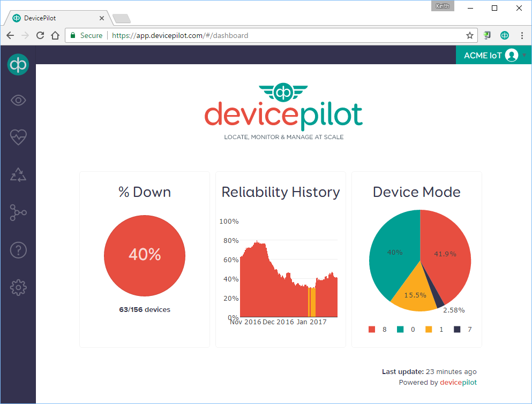Toggle the orange legend entry labeled 1
532x404 pixels.
click(434, 330)
